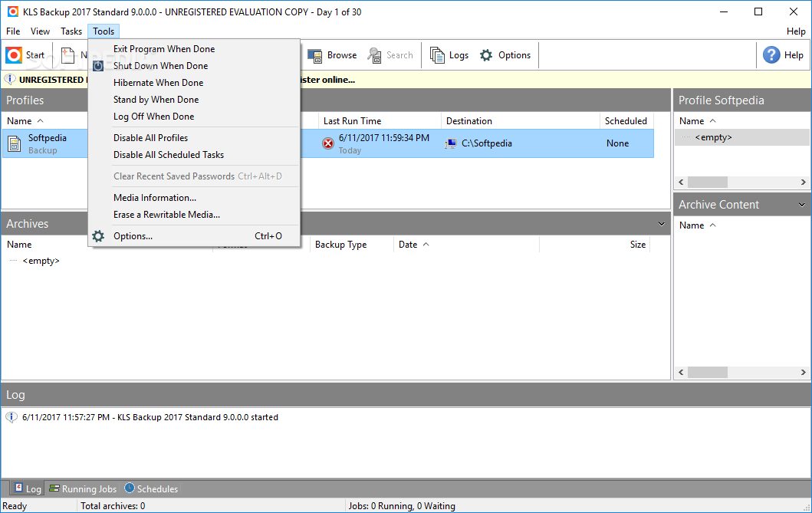812x513 pixels.
Task: Open the Help menu in the menu bar
Action: 795,31
